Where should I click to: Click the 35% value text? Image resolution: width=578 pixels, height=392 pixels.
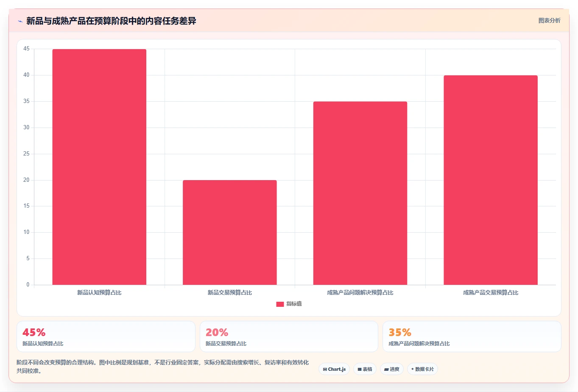(x=400, y=332)
